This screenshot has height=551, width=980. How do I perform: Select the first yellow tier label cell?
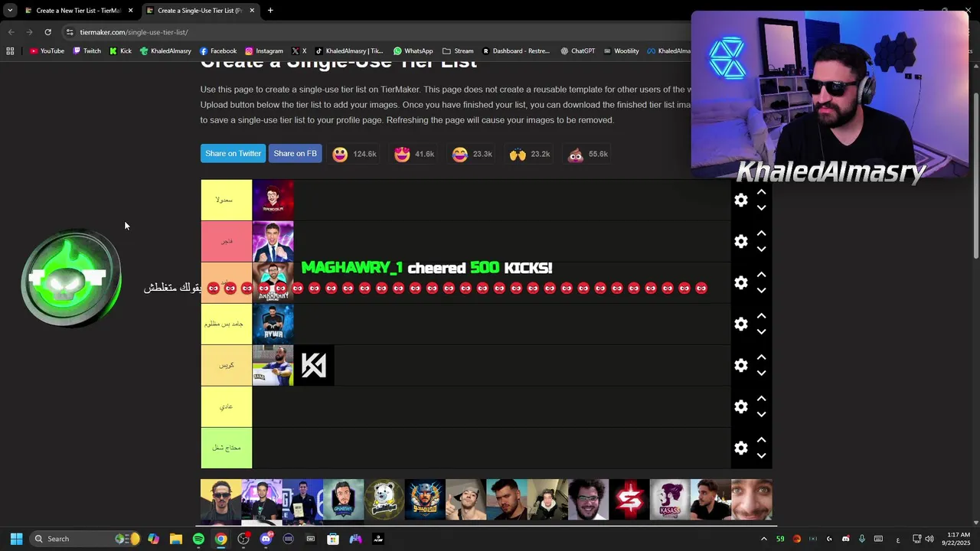click(x=226, y=200)
